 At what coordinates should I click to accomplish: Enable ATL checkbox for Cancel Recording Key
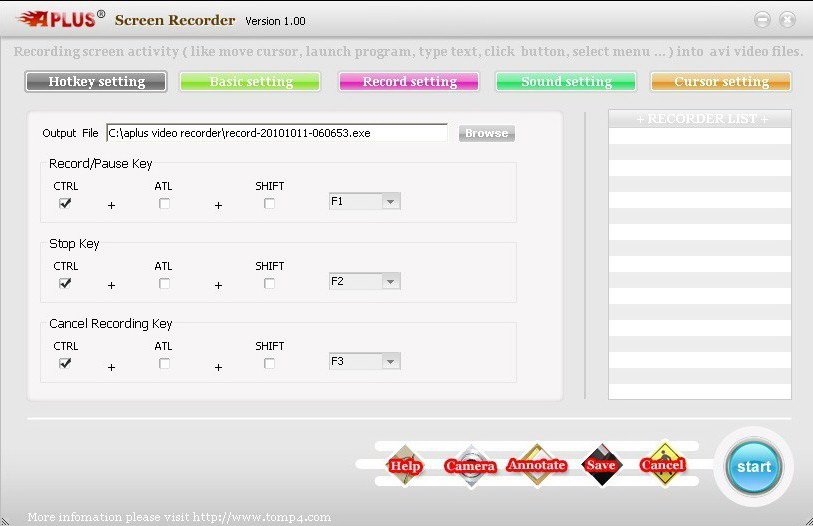pyautogui.click(x=164, y=363)
